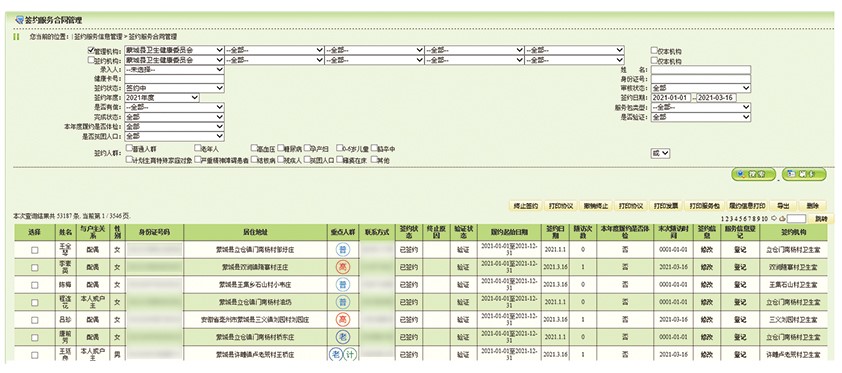Open the small 或 dropdown

tap(660, 153)
